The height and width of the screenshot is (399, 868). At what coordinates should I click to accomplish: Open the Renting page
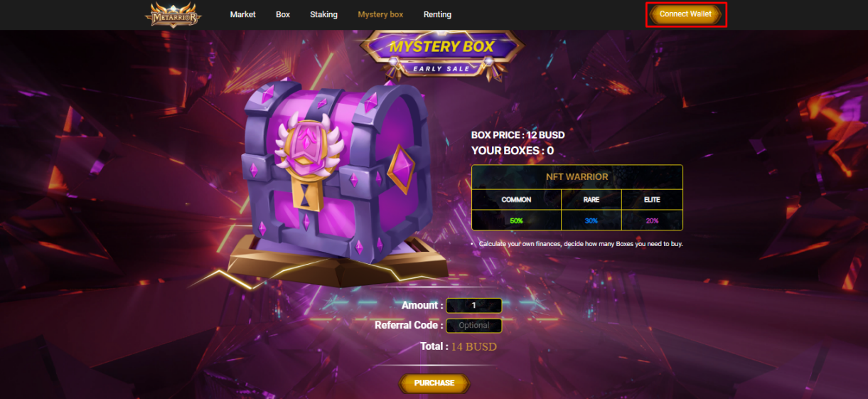437,14
